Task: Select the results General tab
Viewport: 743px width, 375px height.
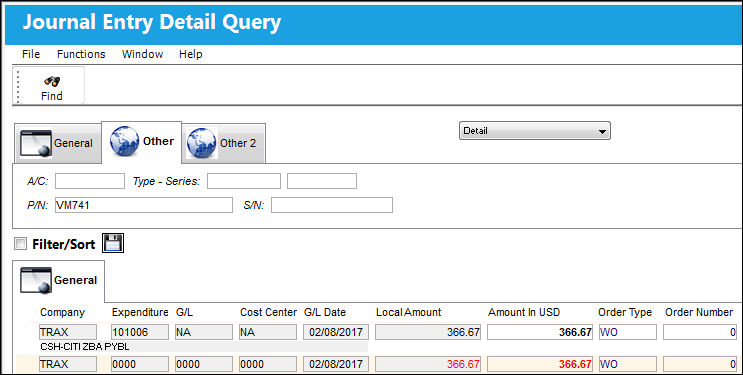Action: 58,280
